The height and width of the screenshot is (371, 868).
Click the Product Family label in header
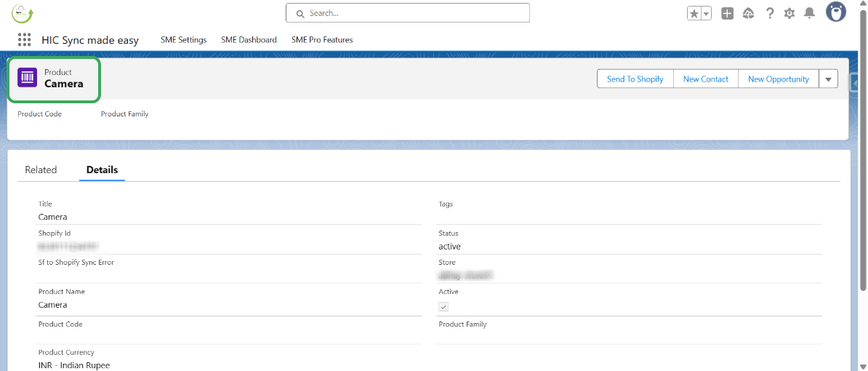tap(124, 114)
